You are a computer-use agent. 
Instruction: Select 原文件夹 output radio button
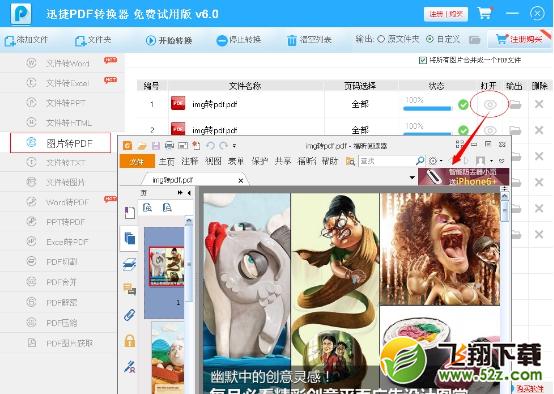[381, 39]
